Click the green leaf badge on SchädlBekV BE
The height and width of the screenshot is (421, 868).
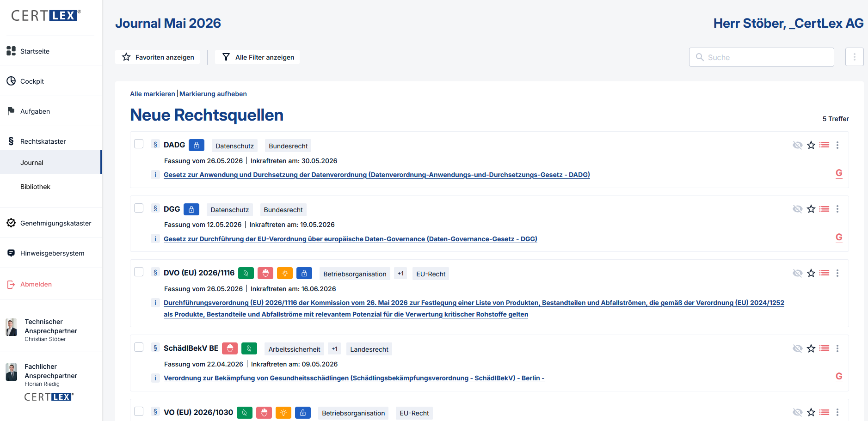(x=249, y=348)
